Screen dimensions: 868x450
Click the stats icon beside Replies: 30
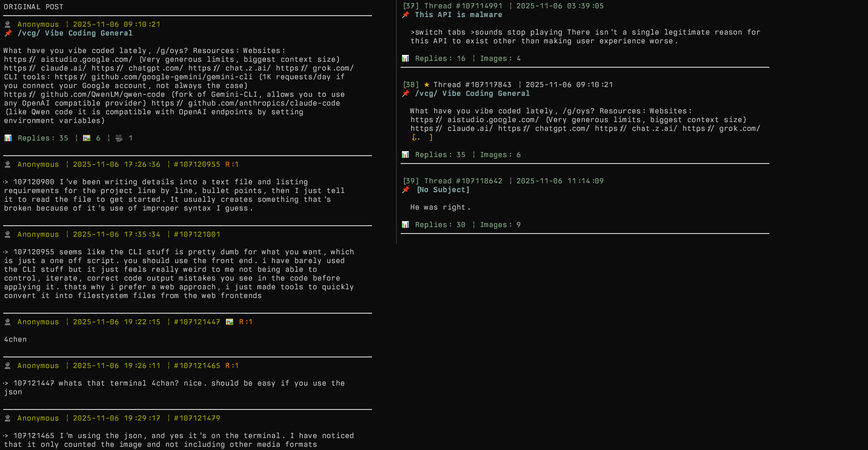[x=406, y=225]
